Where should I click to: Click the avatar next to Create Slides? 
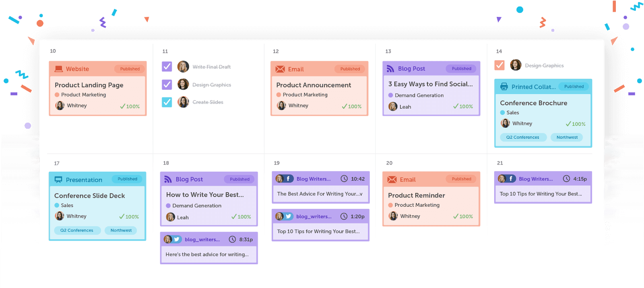[183, 102]
